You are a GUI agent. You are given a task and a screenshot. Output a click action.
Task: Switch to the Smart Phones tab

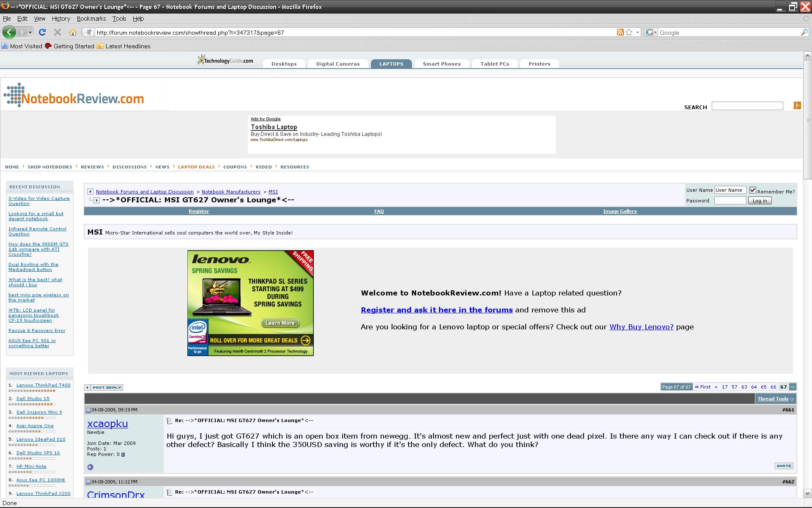pos(442,64)
